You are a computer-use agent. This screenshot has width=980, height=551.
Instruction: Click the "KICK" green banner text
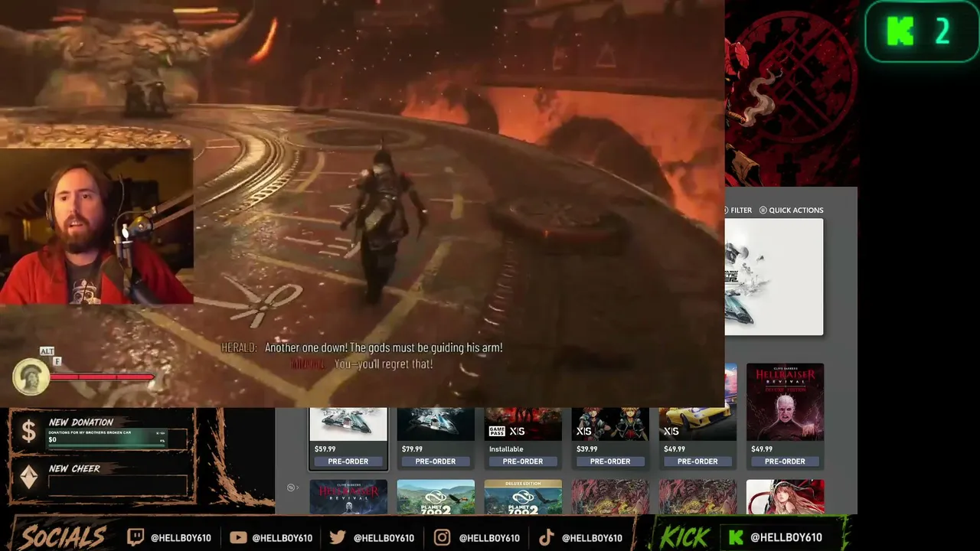[x=684, y=537]
